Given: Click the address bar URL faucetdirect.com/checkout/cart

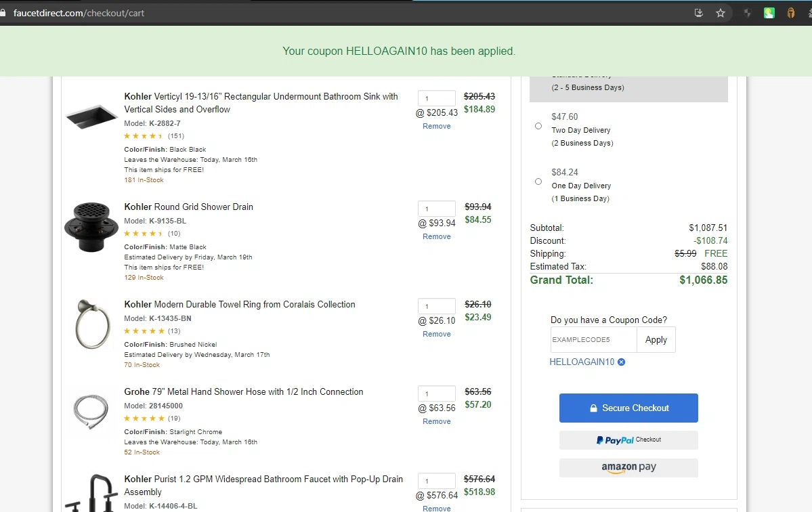Looking at the screenshot, I should point(79,13).
